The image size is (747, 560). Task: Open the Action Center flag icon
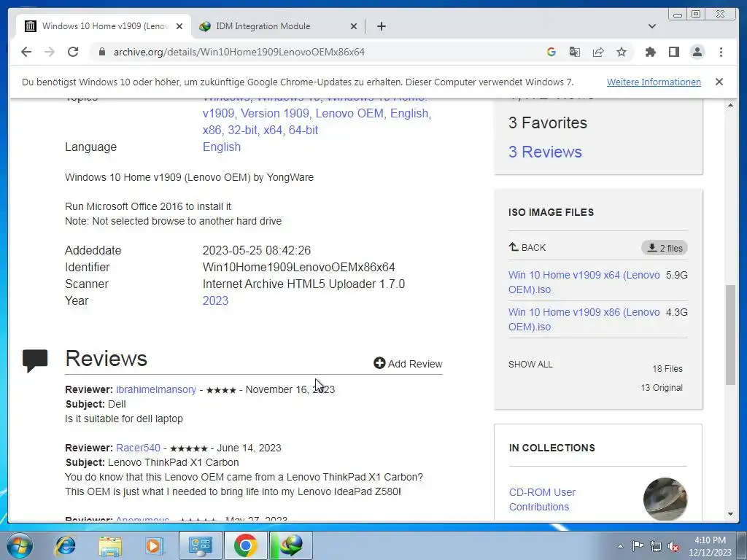(638, 546)
